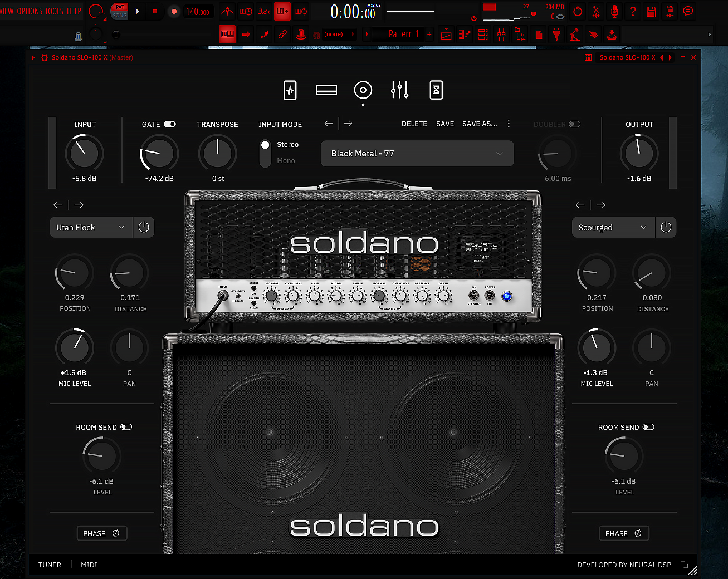This screenshot has height=579, width=728.
Task: Expand the FL toolbar right arrow
Action: (709, 35)
